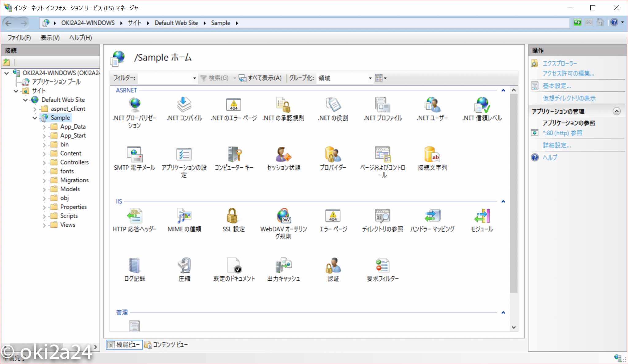The height and width of the screenshot is (364, 628).
Task: Open MIME の種類 settings
Action: (185, 216)
